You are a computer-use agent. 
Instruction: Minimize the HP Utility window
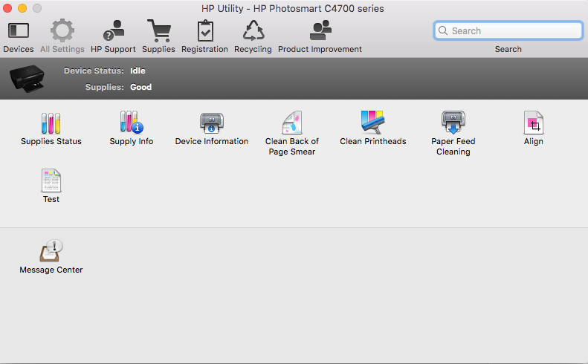22,8
